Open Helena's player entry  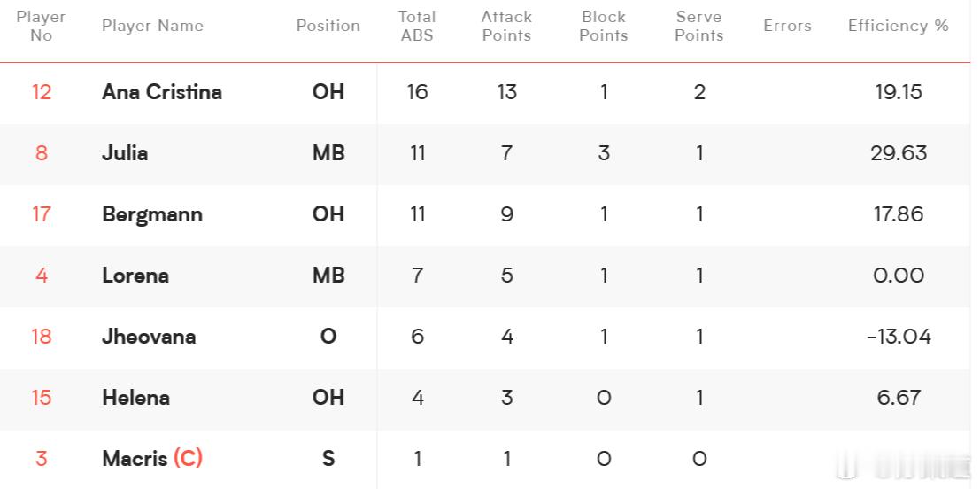pos(135,398)
